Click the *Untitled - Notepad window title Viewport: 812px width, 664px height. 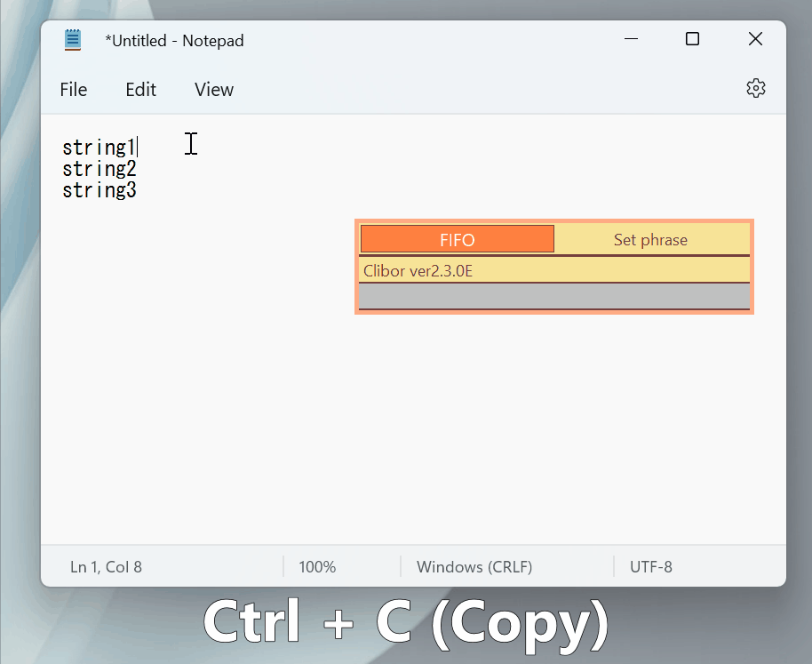pos(174,40)
